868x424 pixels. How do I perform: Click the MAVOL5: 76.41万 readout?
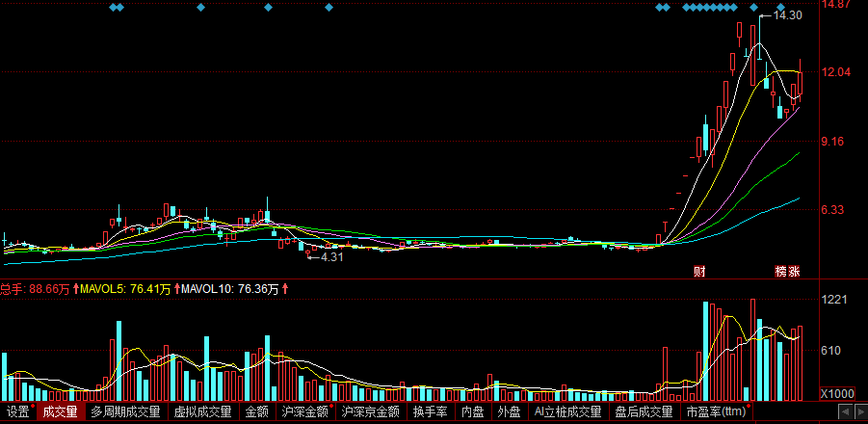125,288
